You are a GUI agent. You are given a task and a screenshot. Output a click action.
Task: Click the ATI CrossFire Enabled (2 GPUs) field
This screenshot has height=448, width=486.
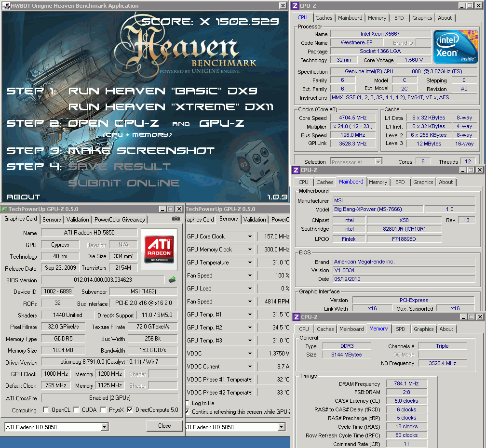(110, 398)
